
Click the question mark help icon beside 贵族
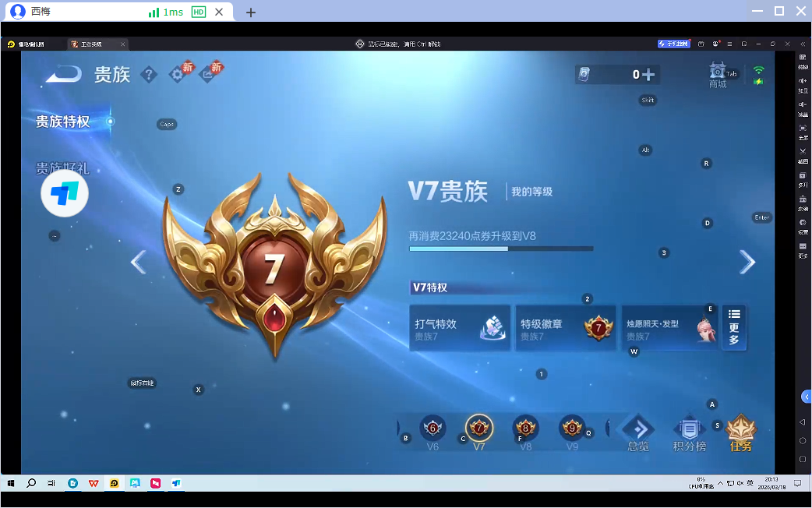(x=149, y=76)
